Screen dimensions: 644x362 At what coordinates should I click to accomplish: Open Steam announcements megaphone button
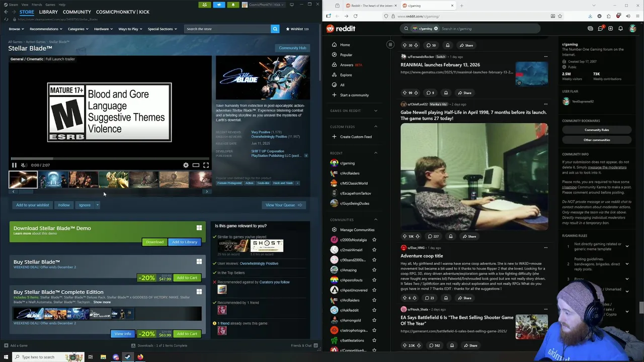pyautogui.click(x=219, y=5)
